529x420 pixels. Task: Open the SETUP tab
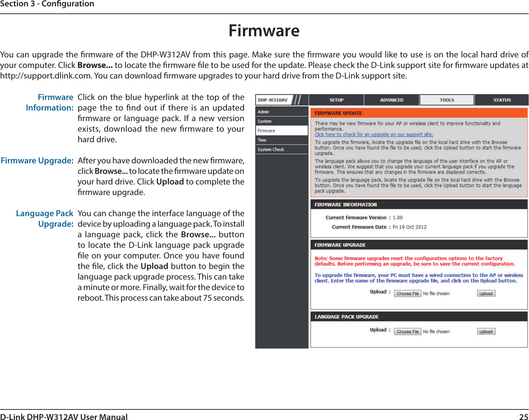(336, 100)
